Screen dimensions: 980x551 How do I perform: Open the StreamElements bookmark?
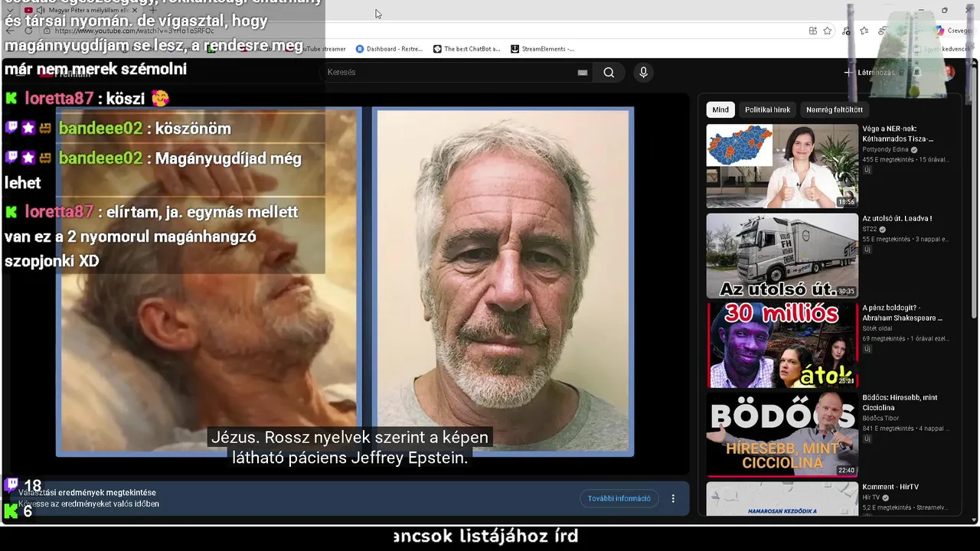click(542, 49)
